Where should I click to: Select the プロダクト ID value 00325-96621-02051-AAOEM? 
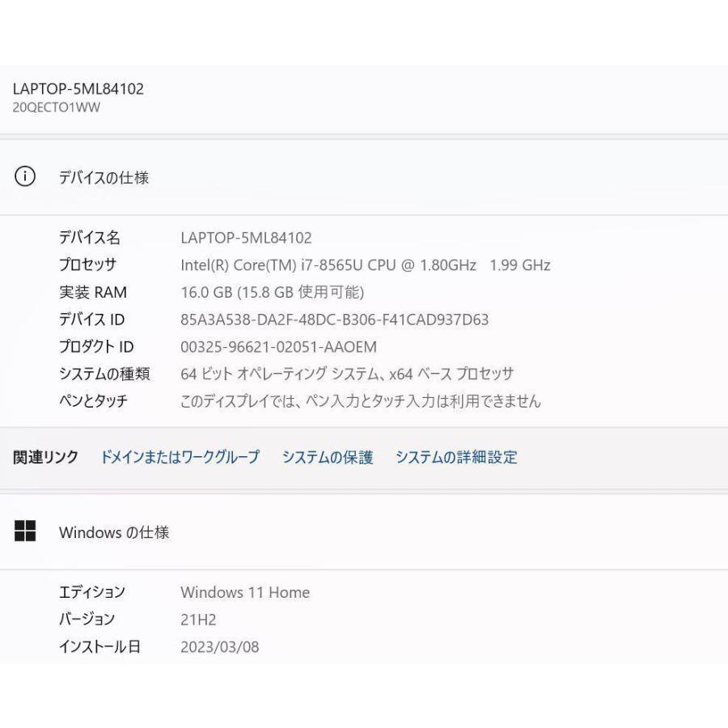[278, 347]
